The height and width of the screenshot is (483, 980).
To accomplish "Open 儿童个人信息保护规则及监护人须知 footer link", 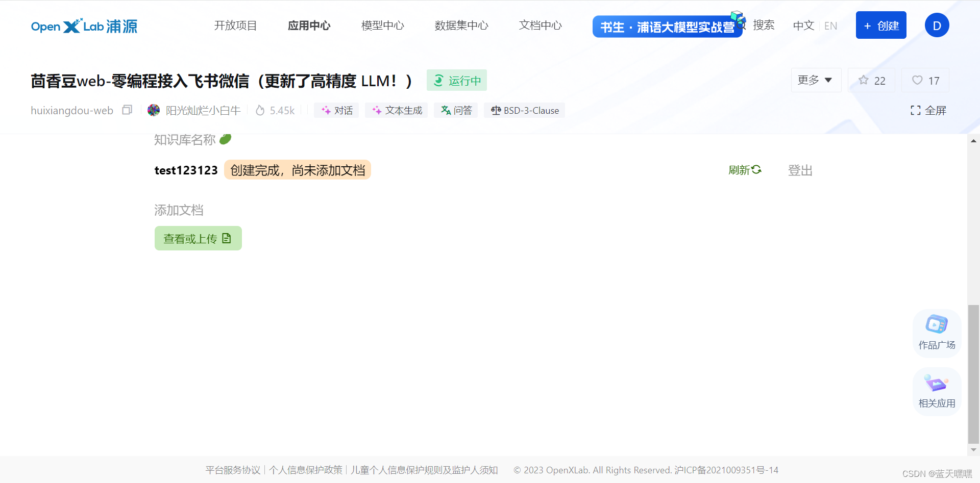I will click(424, 470).
